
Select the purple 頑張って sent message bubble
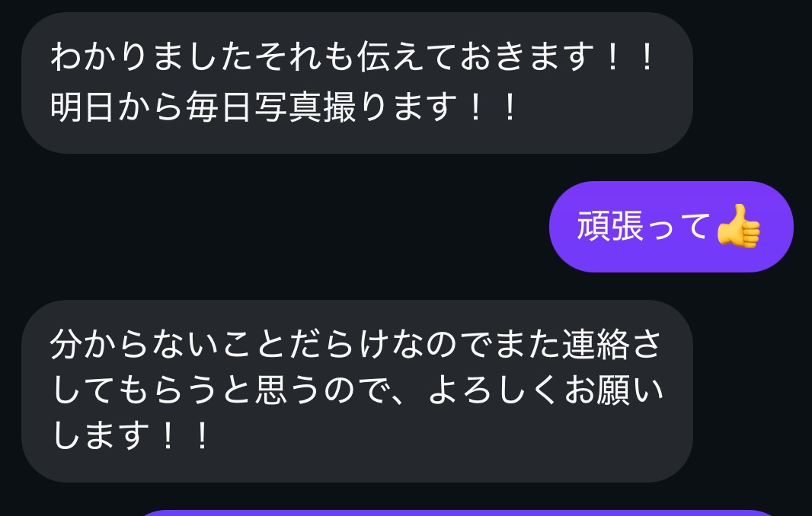(671, 227)
